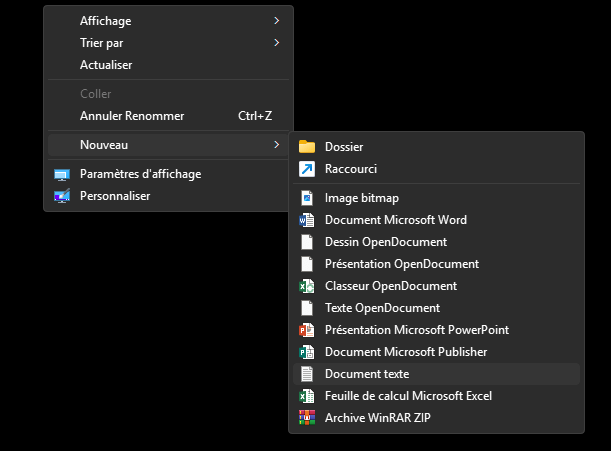Click the yellow Dossier folder icon
Viewport: 611px width, 451px height.
click(307, 147)
